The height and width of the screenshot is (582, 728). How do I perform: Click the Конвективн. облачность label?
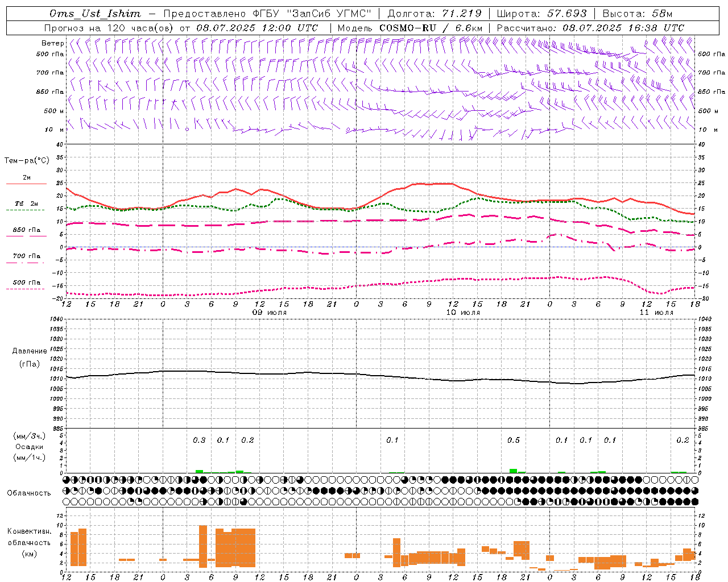[x=29, y=537]
